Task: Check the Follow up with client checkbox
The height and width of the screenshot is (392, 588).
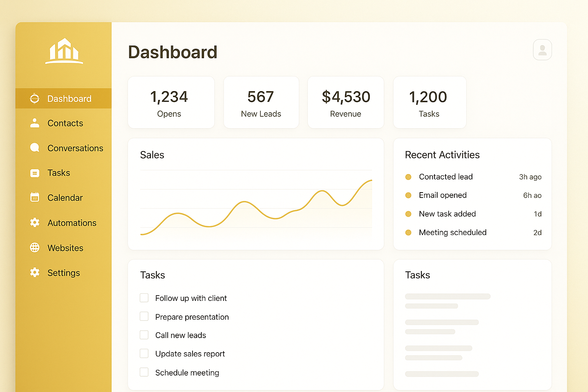Action: pos(144,298)
